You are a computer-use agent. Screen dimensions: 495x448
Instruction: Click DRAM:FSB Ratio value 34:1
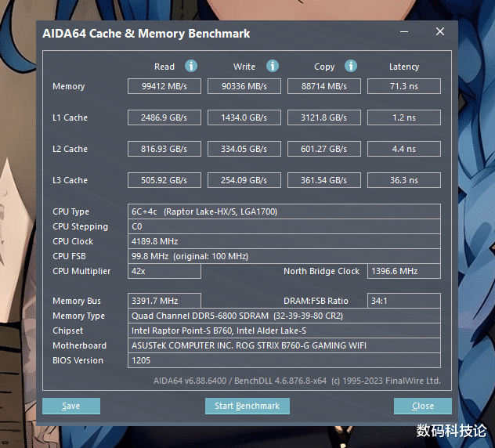pos(404,301)
